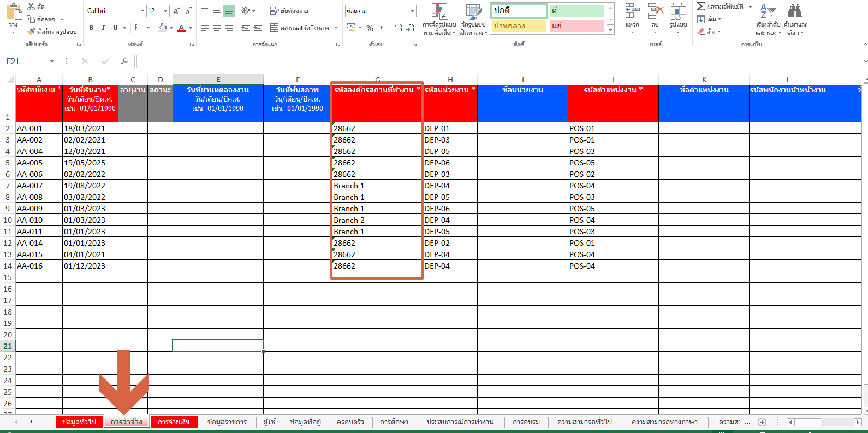Open Name Box dropdown arrow next to E21
This screenshot has width=868, height=433.
pos(52,61)
